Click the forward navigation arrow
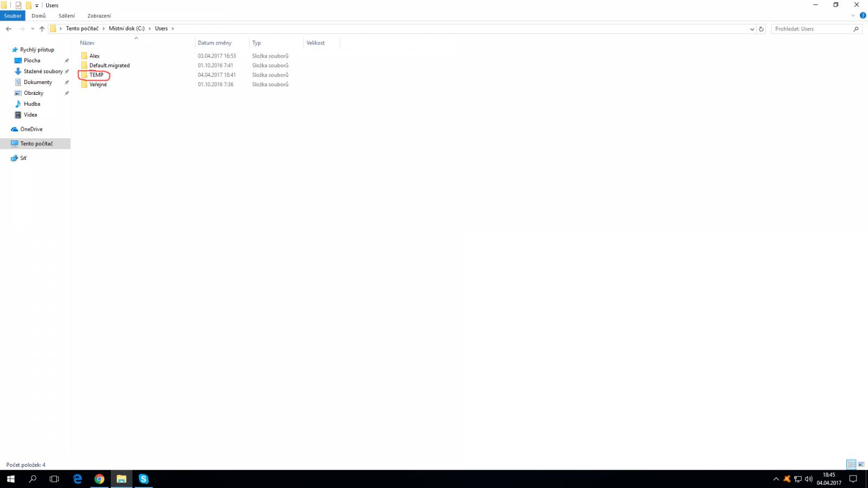Viewport: 868px width, 488px height. pyautogui.click(x=22, y=29)
